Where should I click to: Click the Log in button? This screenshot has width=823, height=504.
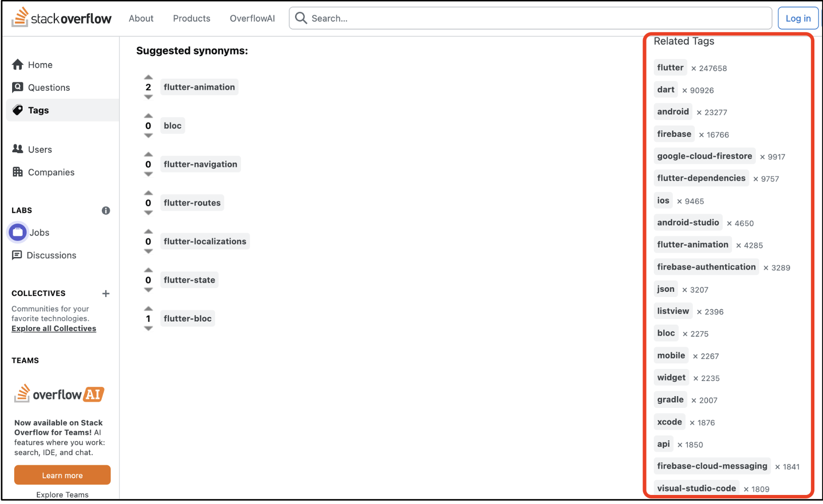click(798, 18)
